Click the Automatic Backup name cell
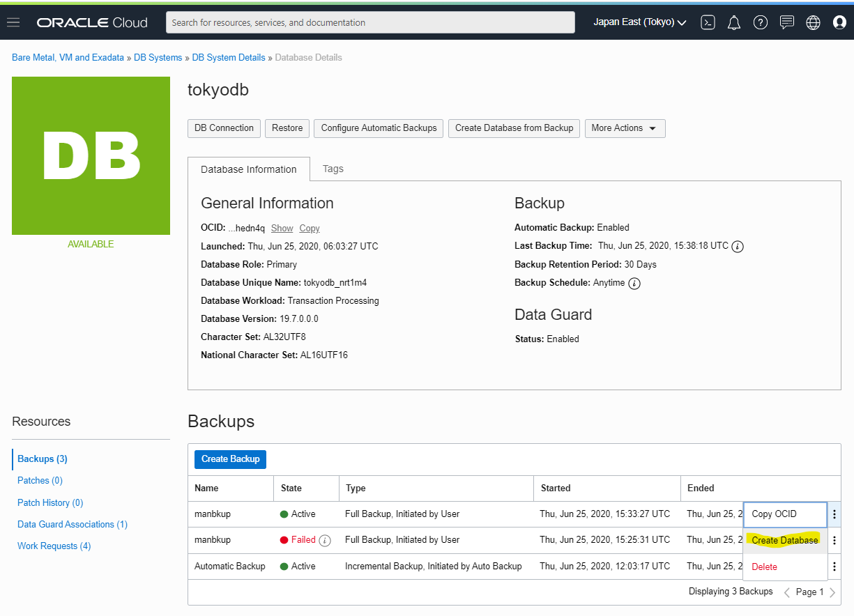Screen dimensions: 854x616 click(230, 567)
